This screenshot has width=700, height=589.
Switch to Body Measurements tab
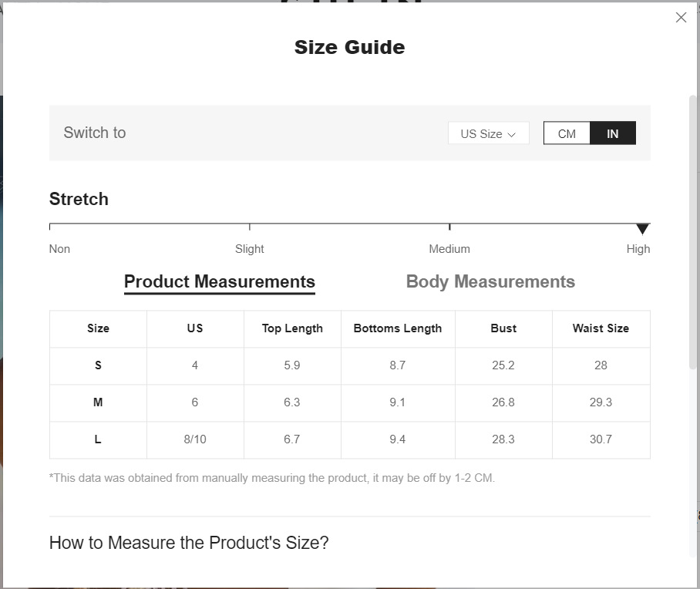coord(490,282)
